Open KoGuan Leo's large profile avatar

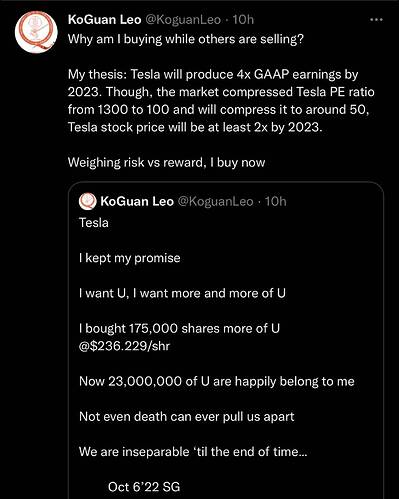click(x=36, y=32)
